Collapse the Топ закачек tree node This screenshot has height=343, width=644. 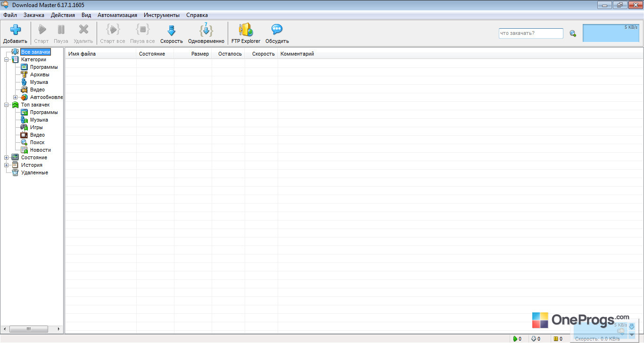[x=6, y=105]
